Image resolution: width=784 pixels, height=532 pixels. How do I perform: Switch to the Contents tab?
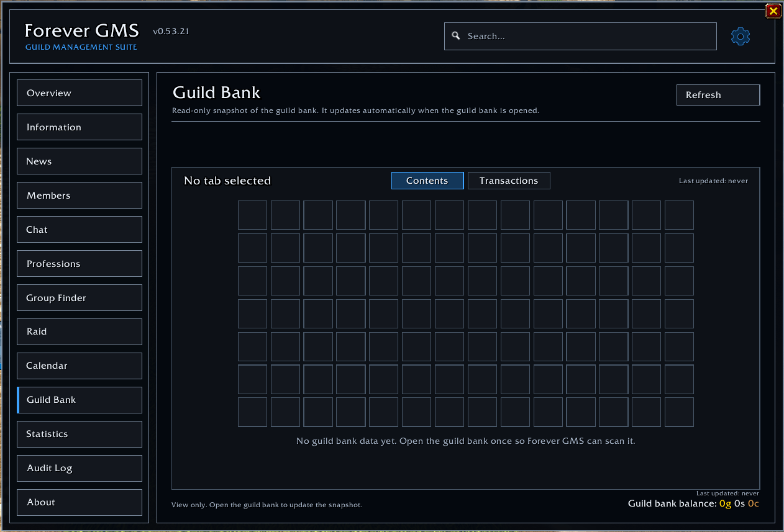tap(427, 181)
